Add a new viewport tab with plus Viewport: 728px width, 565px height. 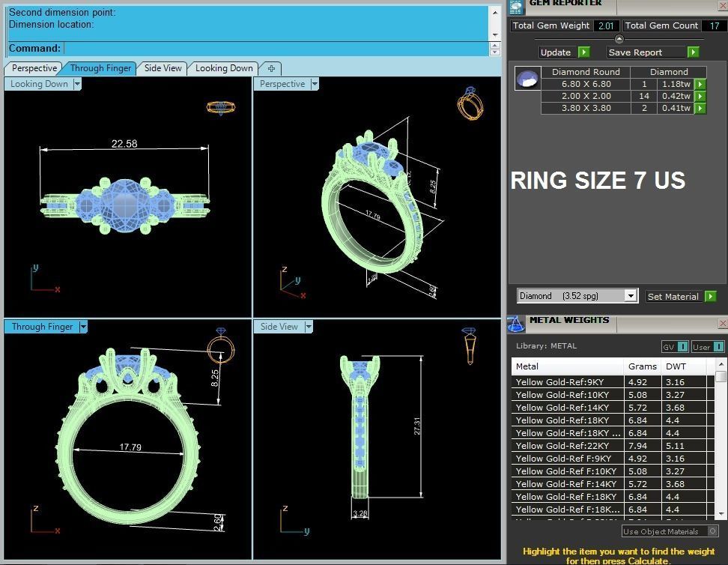tap(271, 68)
